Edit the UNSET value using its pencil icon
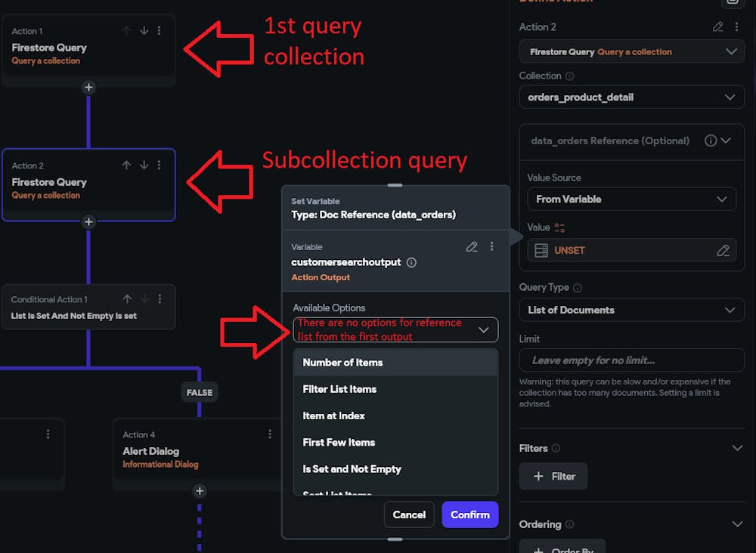 tap(724, 249)
